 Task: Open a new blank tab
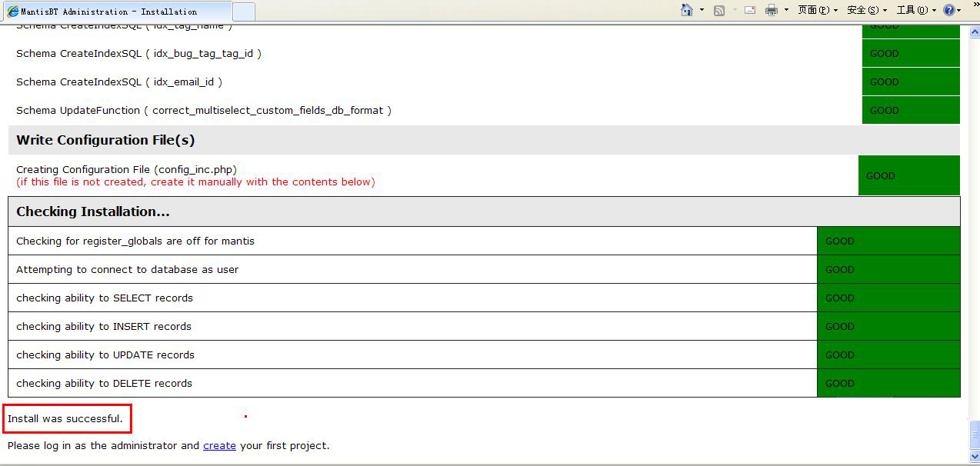coord(243,12)
